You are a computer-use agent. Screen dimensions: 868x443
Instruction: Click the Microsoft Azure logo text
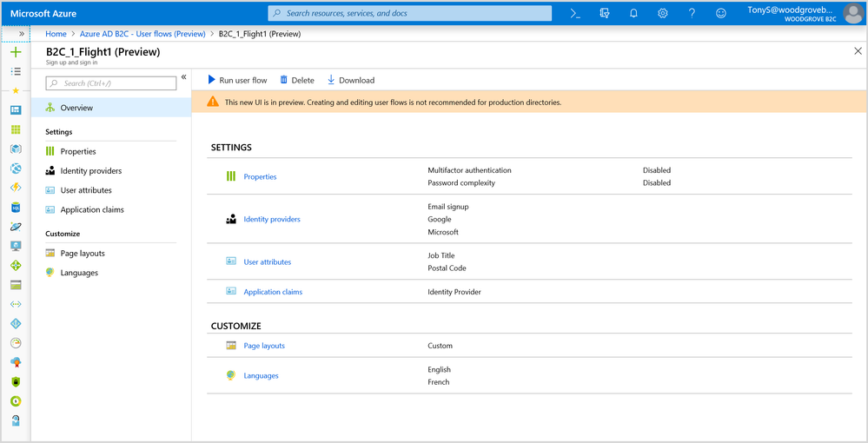point(43,13)
